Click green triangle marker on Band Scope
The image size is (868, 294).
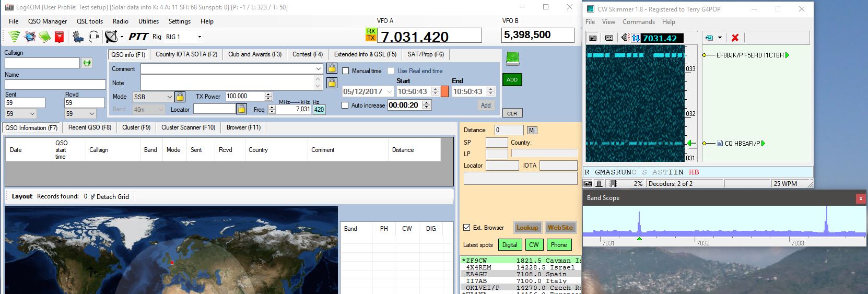click(639, 239)
